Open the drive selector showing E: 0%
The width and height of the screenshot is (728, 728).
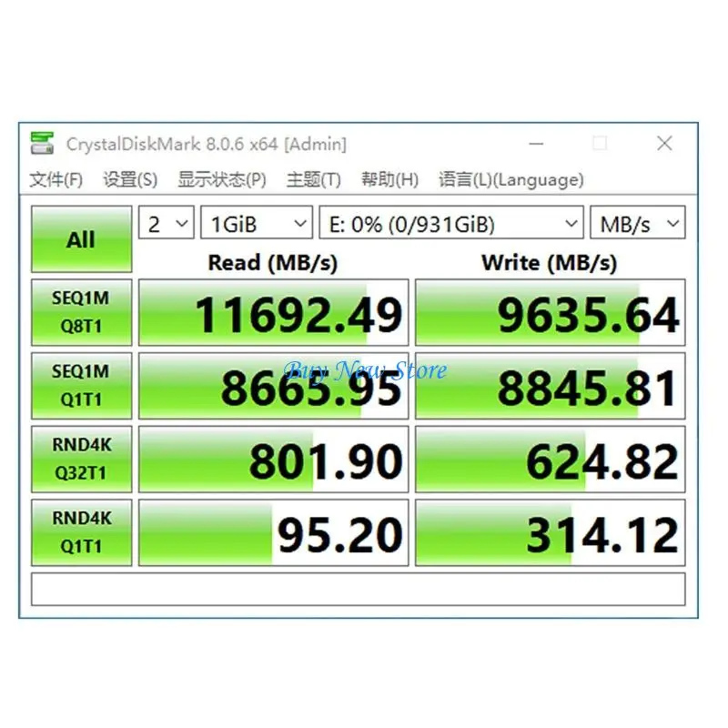tap(451, 223)
